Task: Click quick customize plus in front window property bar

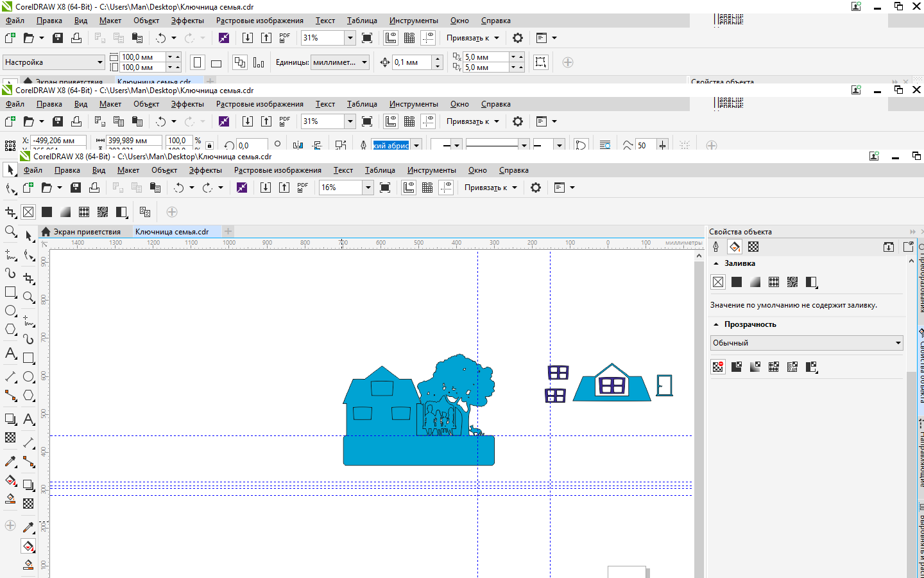Action: click(172, 212)
